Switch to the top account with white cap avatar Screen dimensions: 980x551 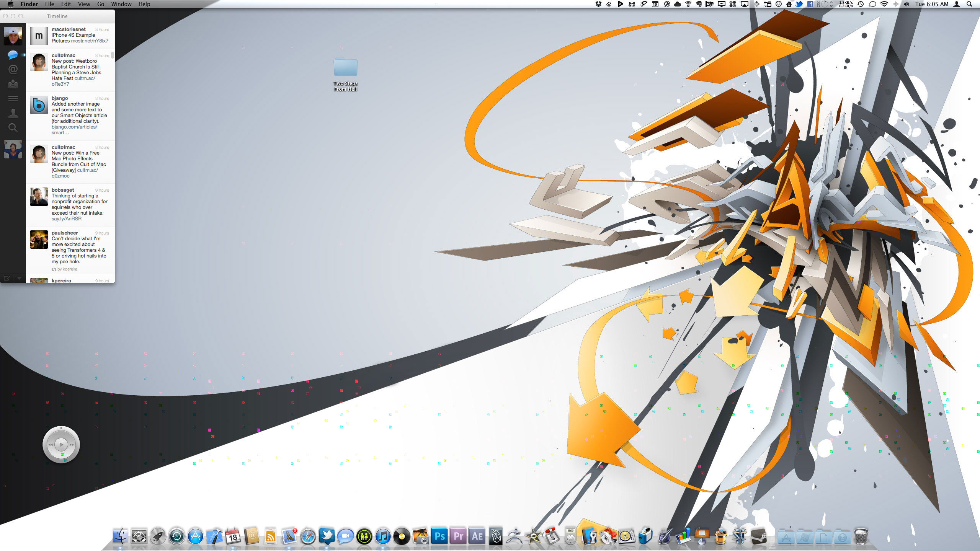pos(13,36)
